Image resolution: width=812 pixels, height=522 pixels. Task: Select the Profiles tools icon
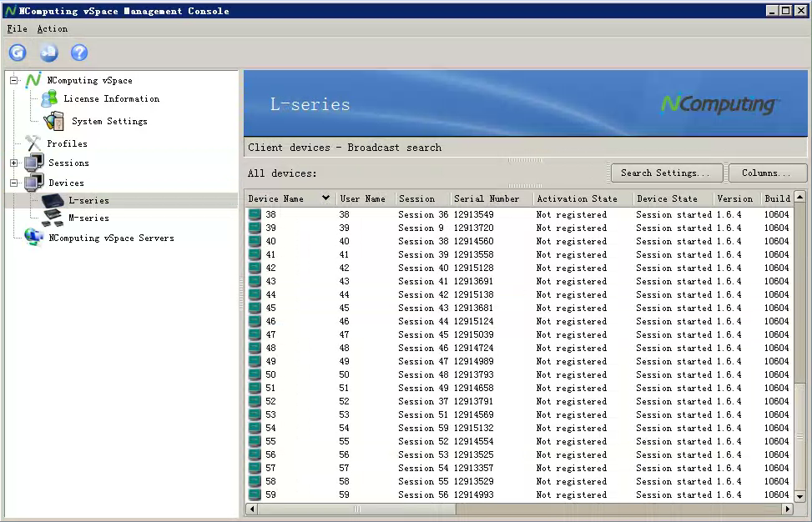click(33, 143)
